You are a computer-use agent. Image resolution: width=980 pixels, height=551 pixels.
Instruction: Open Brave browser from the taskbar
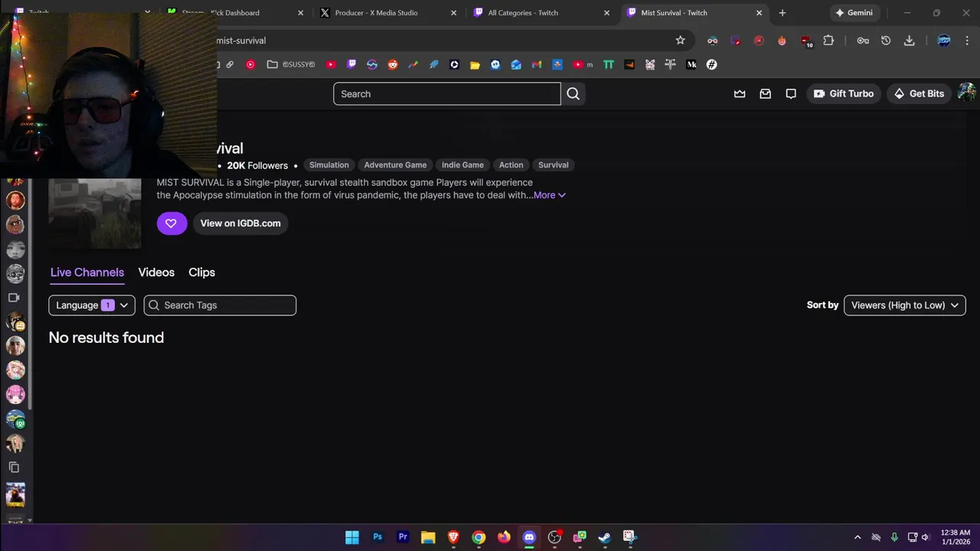click(x=453, y=537)
